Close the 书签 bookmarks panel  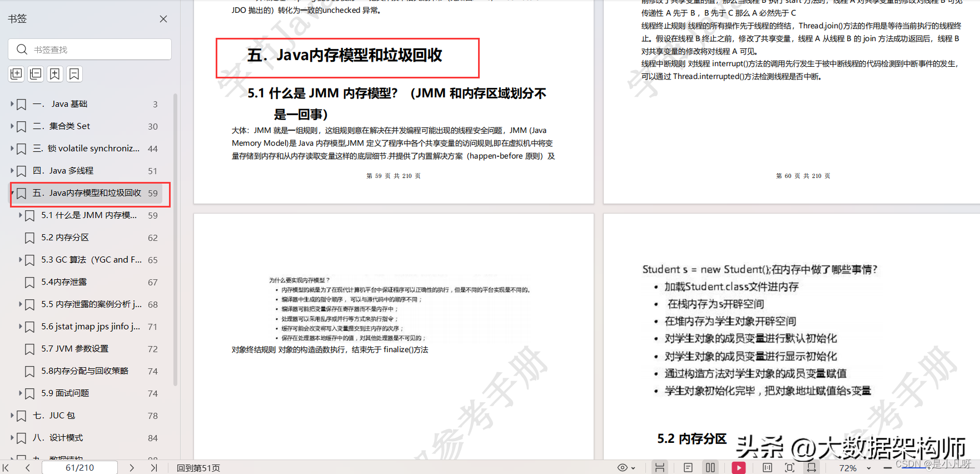(x=163, y=19)
